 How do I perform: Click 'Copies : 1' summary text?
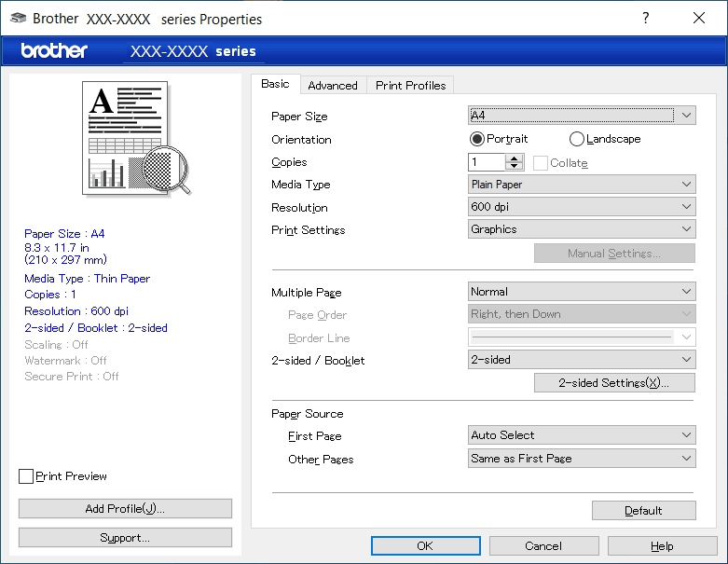50,295
